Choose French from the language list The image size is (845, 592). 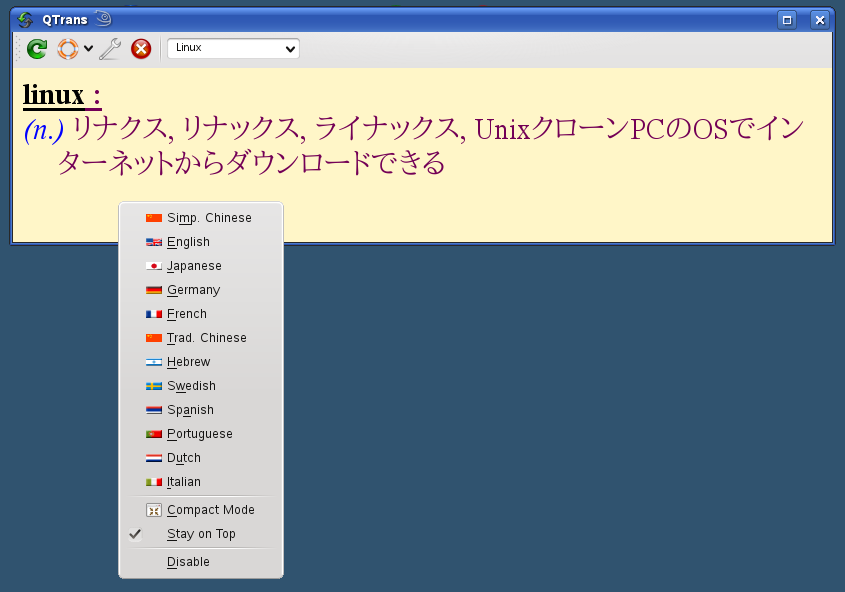pyautogui.click(x=201, y=314)
